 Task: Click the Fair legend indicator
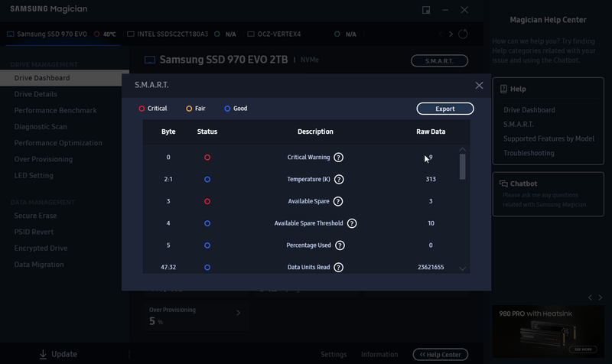tap(189, 109)
